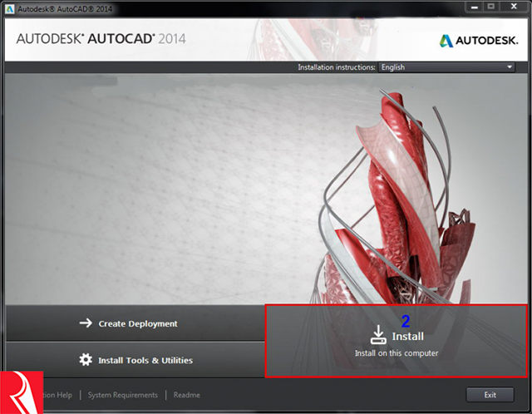The height and width of the screenshot is (414, 532).
Task: Click the blue number 2 annotation
Action: [406, 320]
